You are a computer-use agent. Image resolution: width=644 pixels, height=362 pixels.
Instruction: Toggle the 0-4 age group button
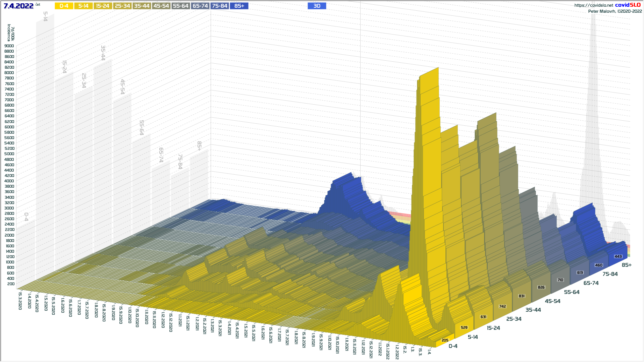pos(64,6)
